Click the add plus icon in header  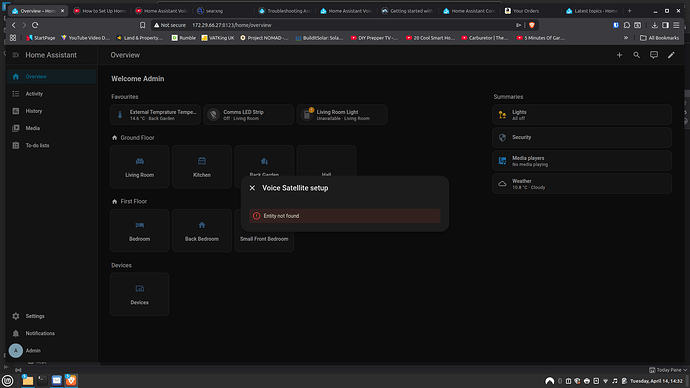click(x=619, y=55)
